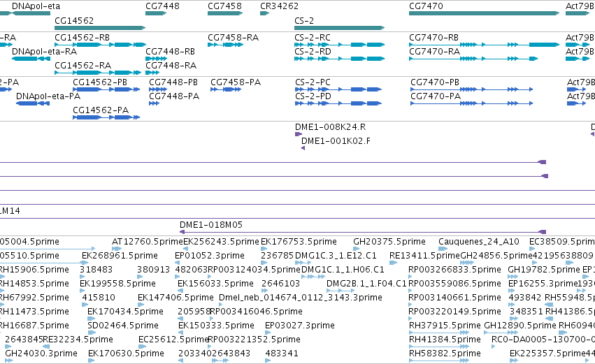Select SD02464.5prime EST label
This screenshot has width=595, height=364.
(123, 326)
